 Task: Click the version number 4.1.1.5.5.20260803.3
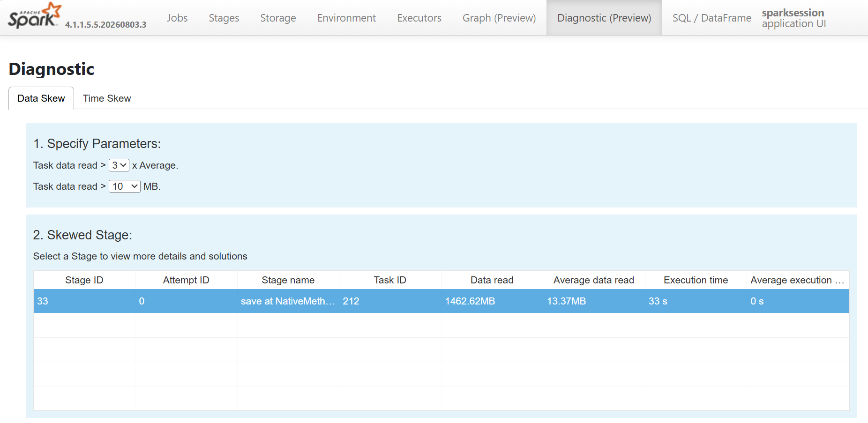point(105,25)
